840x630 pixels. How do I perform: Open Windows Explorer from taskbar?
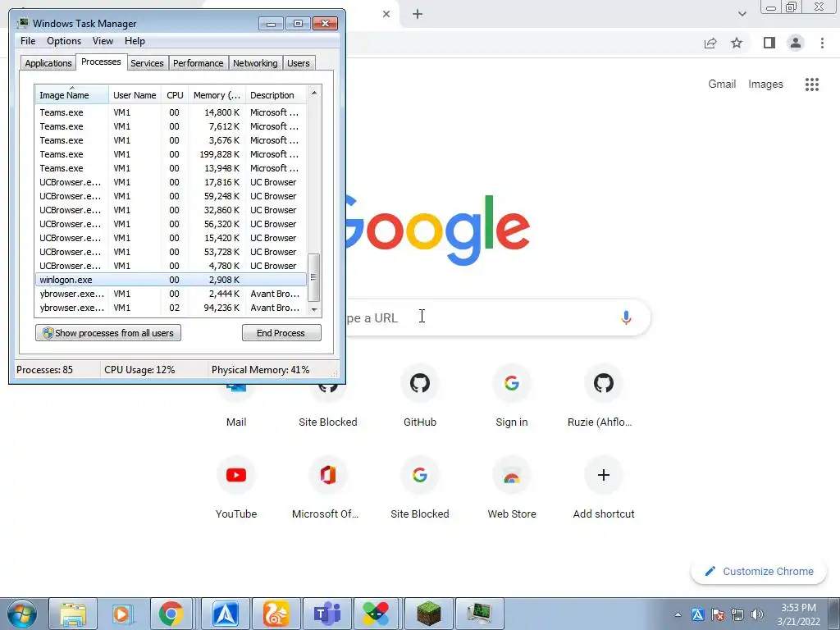point(73,614)
